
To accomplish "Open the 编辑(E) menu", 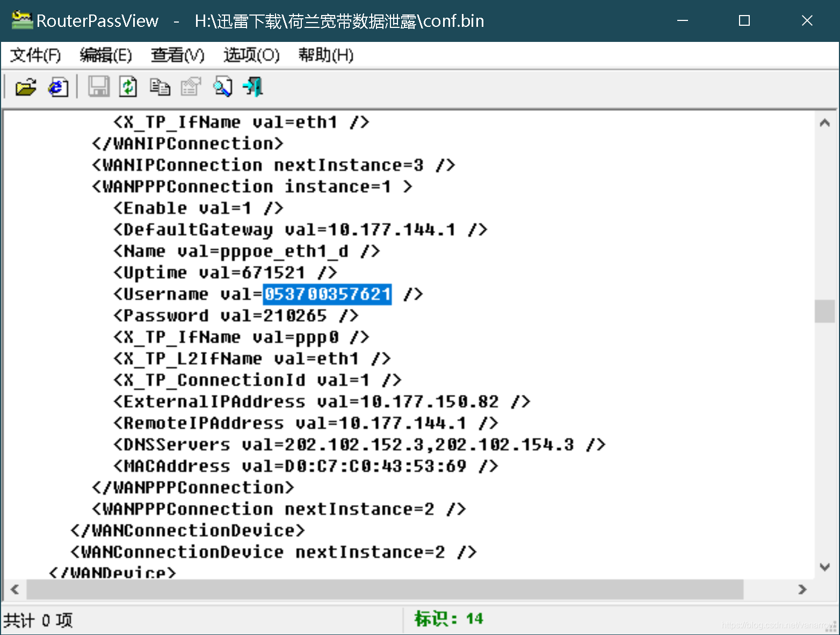I will point(106,55).
